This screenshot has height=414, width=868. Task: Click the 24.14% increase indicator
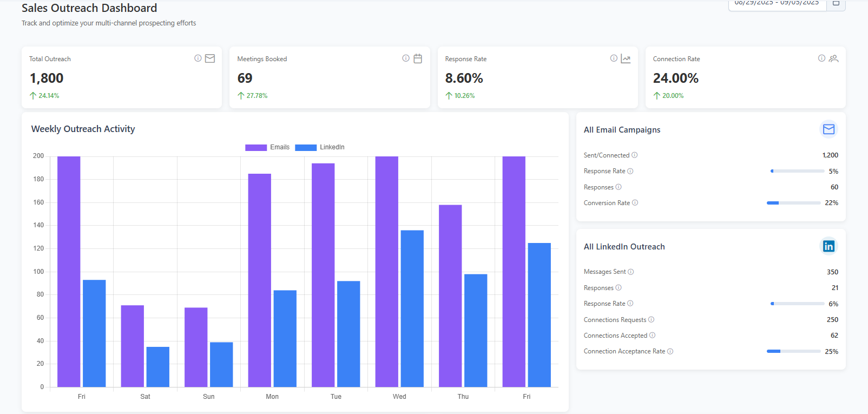coord(44,96)
